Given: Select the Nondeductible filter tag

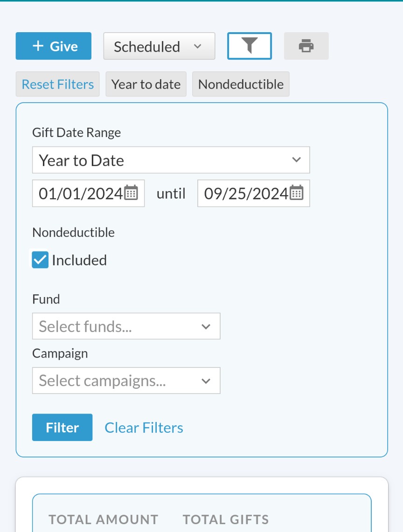Looking at the screenshot, I should point(241,84).
